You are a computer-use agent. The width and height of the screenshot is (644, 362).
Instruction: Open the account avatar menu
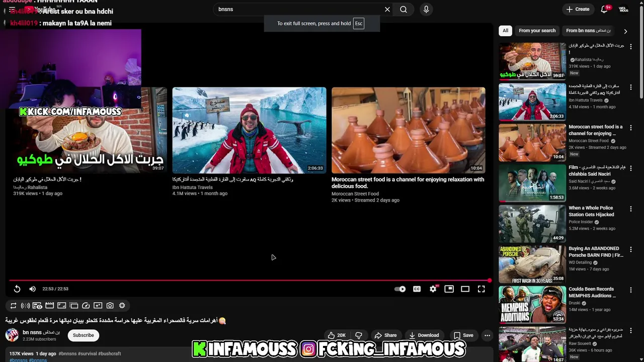click(623, 9)
